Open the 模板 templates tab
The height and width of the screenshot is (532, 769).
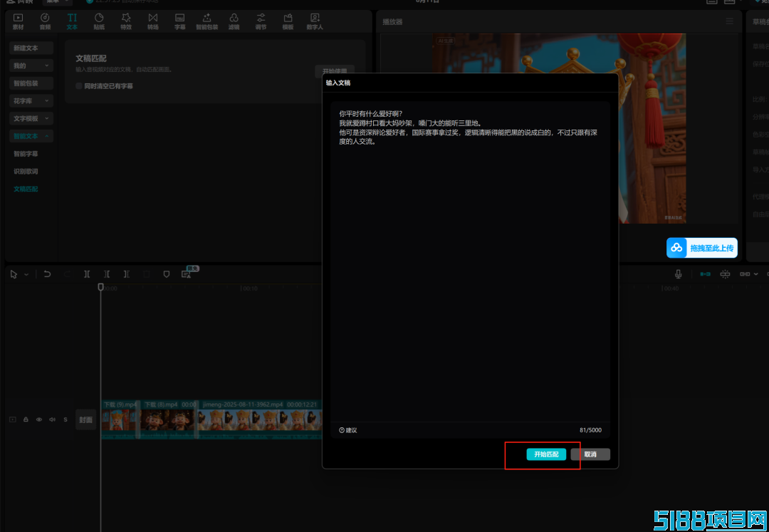point(288,22)
